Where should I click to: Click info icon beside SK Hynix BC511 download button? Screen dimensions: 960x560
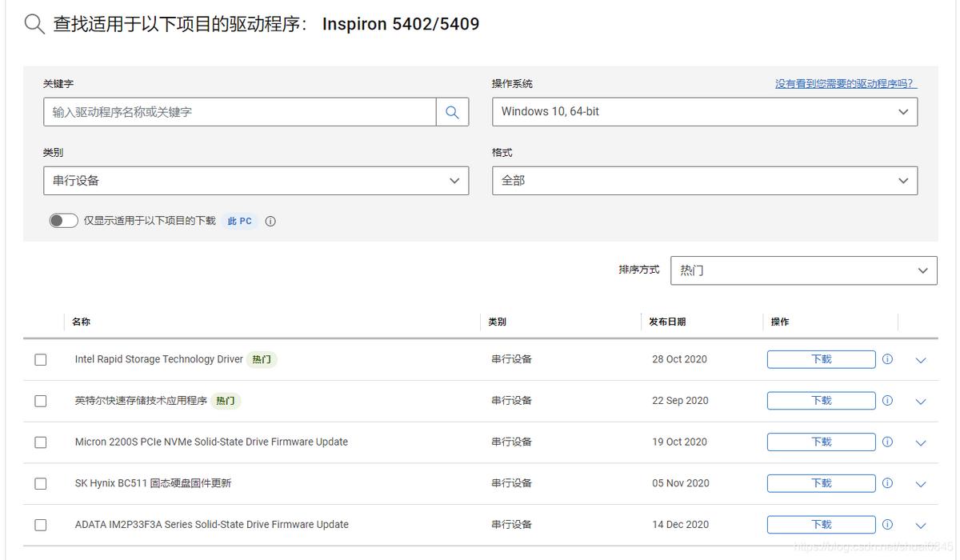887,483
